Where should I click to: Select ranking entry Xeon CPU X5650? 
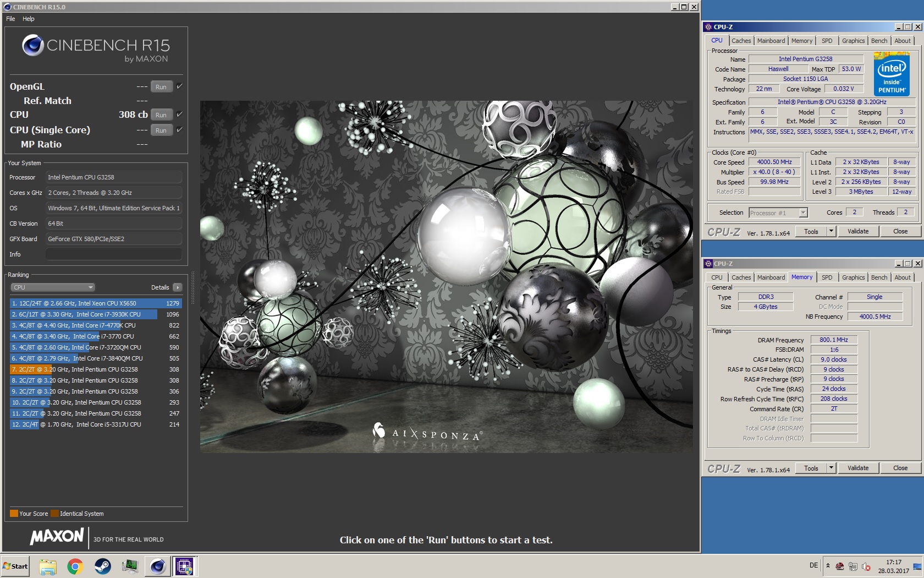tap(96, 303)
